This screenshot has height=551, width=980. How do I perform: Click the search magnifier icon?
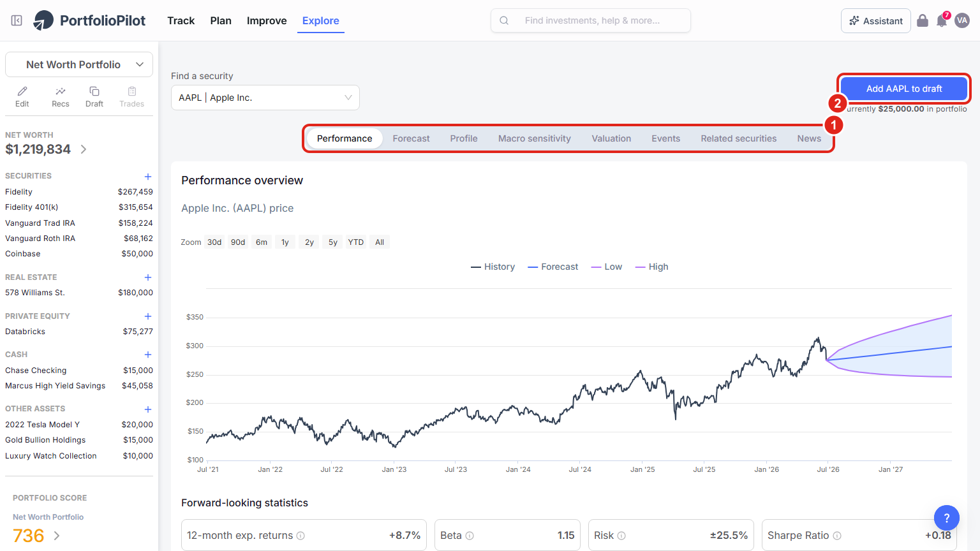(x=504, y=20)
